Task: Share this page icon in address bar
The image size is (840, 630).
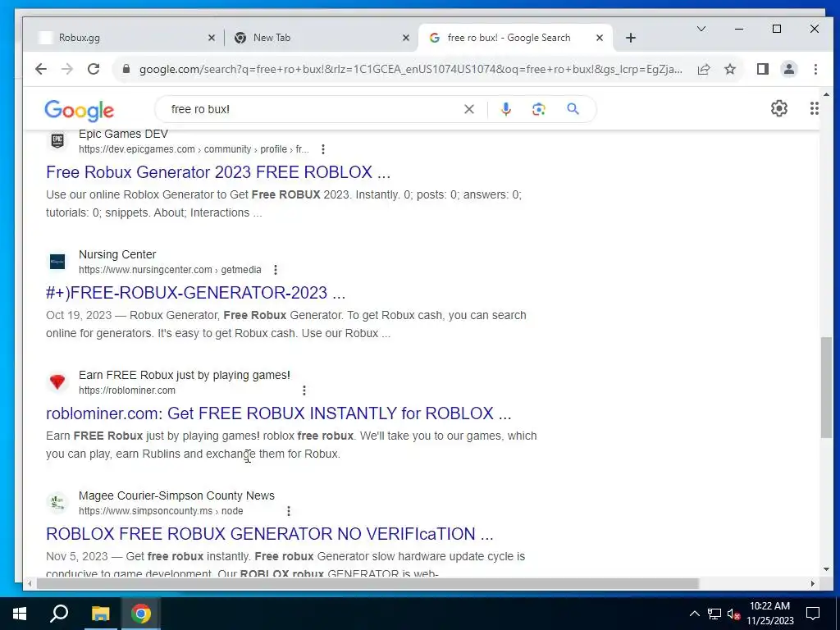Action: click(703, 69)
